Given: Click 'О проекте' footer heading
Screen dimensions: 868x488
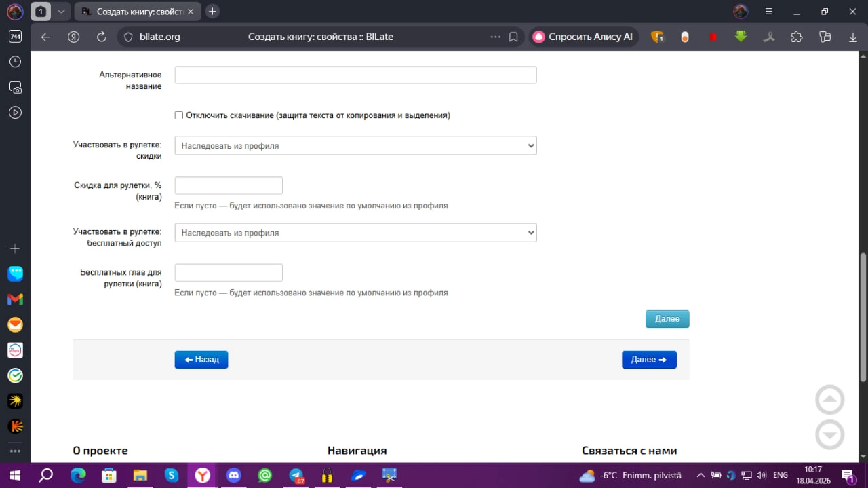Looking at the screenshot, I should click(100, 451).
